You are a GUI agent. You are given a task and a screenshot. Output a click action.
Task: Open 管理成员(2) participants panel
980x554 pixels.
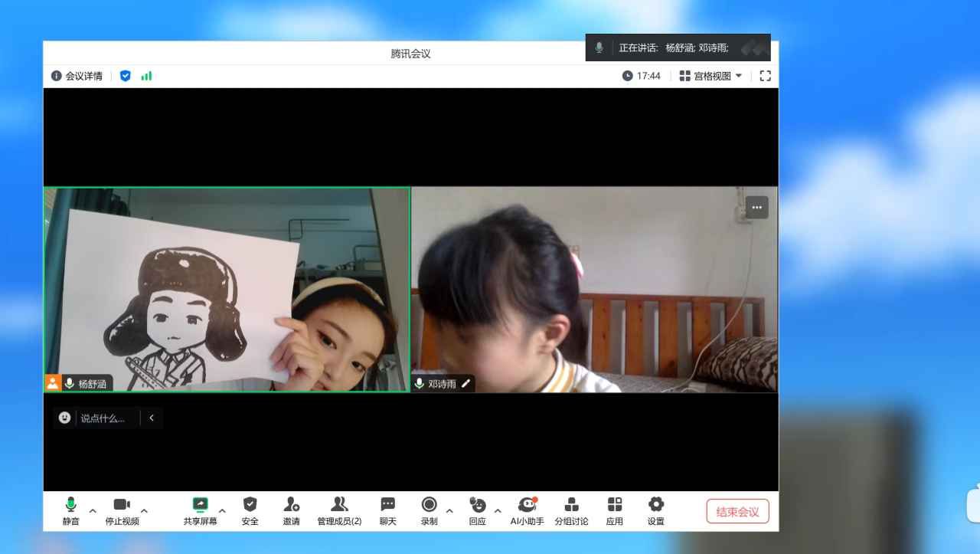[x=339, y=505]
